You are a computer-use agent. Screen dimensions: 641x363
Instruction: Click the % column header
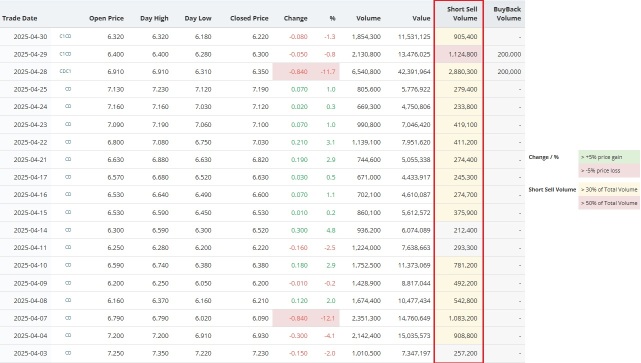pyautogui.click(x=332, y=18)
